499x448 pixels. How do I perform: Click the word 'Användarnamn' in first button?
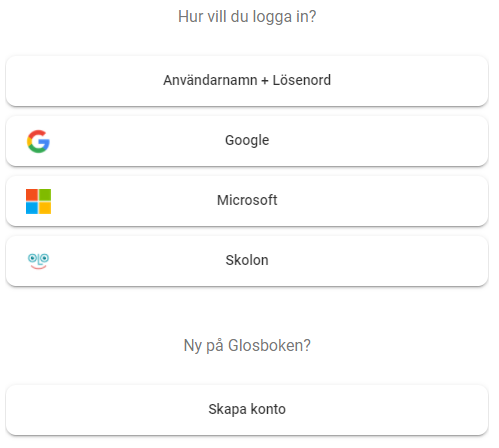[210, 80]
